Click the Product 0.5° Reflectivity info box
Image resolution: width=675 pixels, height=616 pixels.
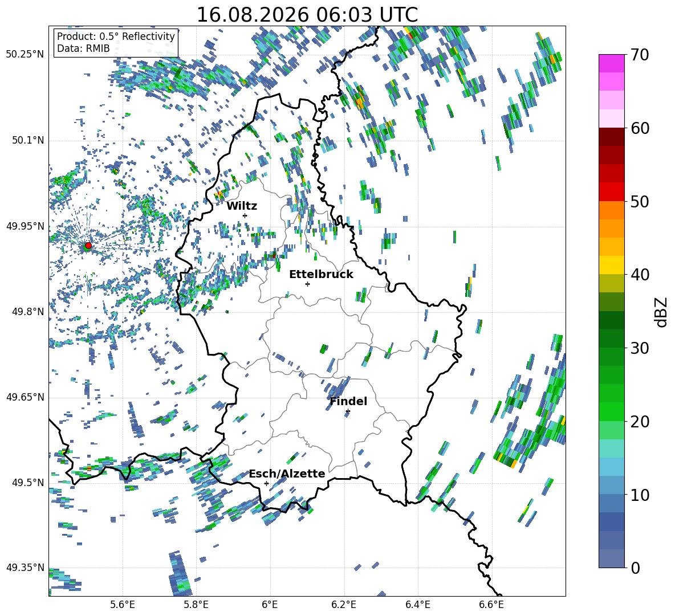116,42
